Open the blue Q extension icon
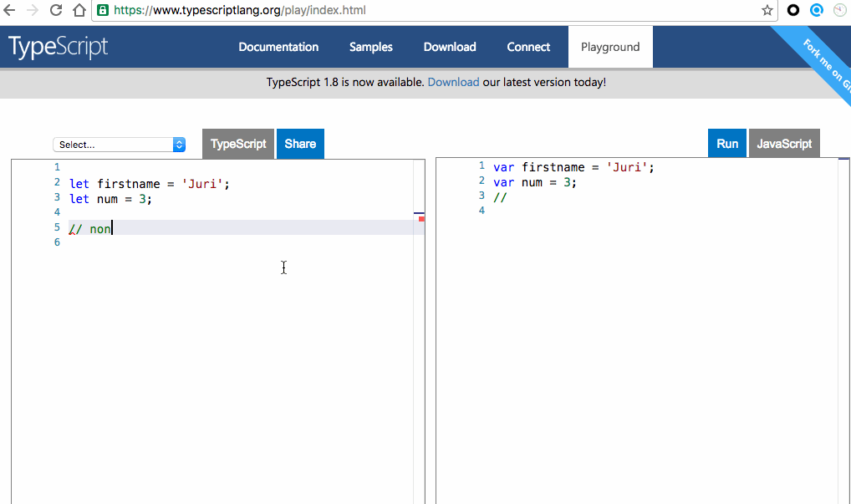 (817, 11)
